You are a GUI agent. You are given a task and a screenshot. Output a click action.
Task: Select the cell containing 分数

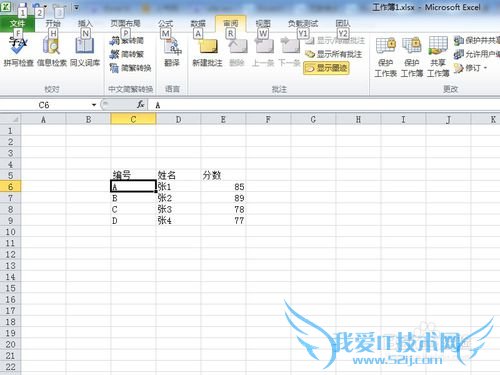coord(223,175)
